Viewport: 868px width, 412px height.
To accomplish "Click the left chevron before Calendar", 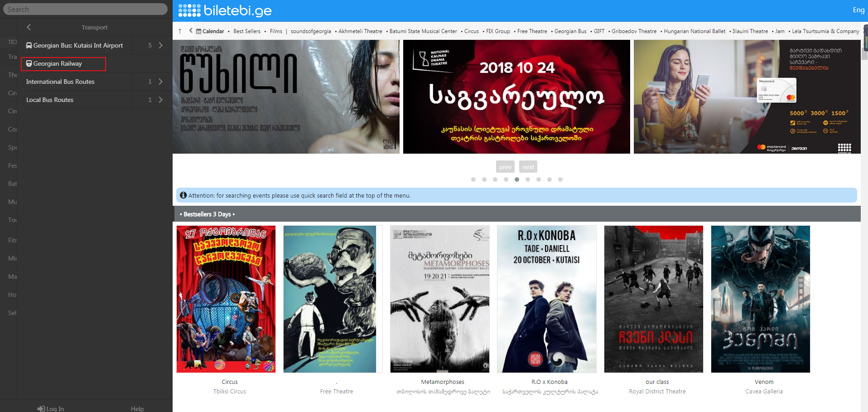I will (x=191, y=31).
